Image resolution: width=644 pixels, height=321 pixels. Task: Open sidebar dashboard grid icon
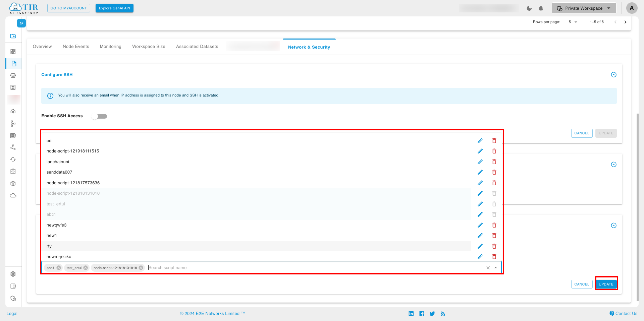coord(13,52)
